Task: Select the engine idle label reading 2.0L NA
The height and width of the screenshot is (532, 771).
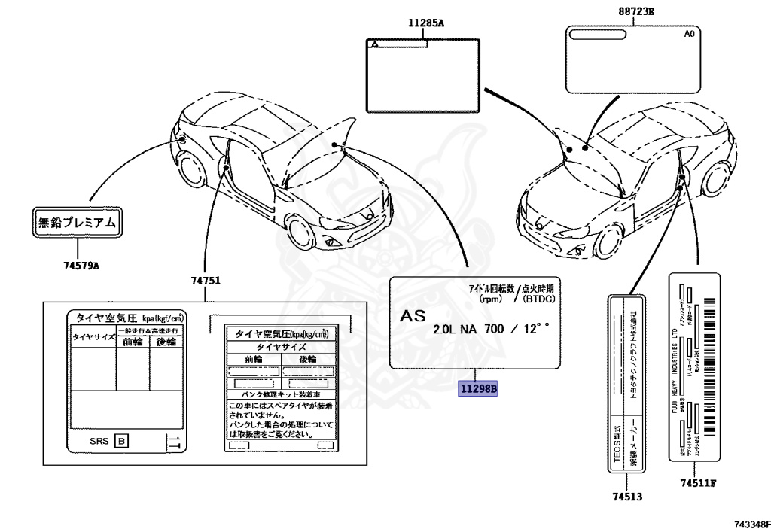Action: tap(476, 322)
